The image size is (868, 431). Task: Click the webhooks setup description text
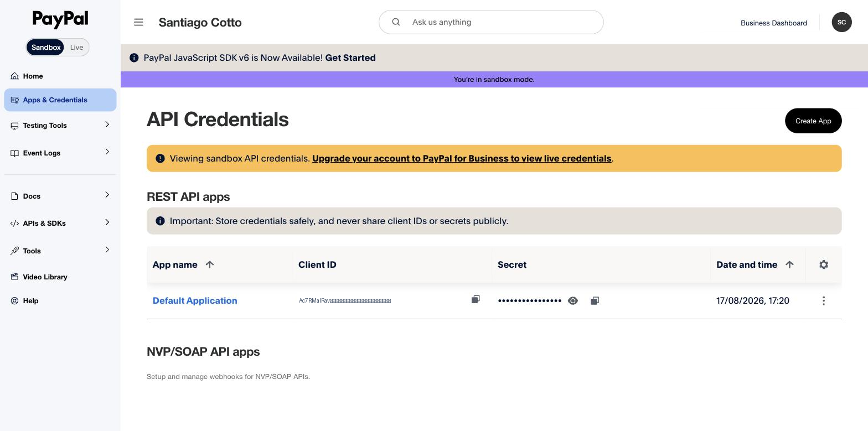pyautogui.click(x=228, y=377)
